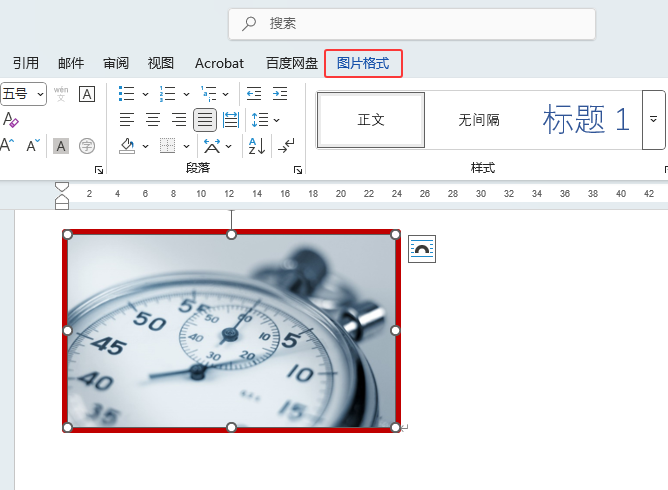Click the picture's right-middle resize handle
This screenshot has width=668, height=490.
395,331
